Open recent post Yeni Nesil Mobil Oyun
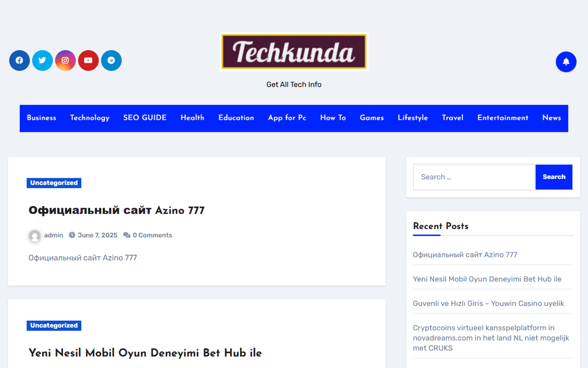The image size is (588, 368). click(x=487, y=279)
